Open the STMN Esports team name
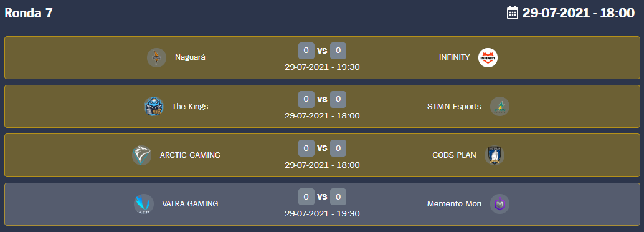Viewport: 644px width, 232px height. (x=454, y=107)
